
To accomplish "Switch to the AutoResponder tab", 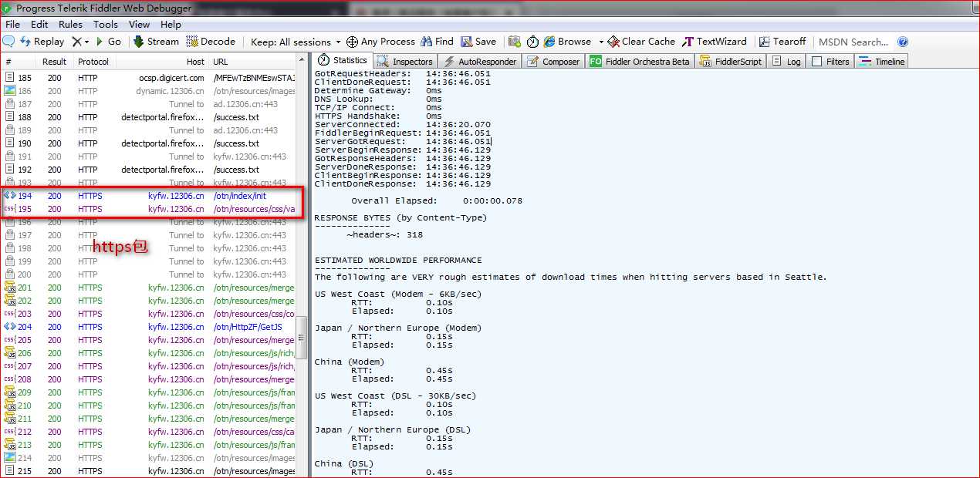I will [x=479, y=62].
